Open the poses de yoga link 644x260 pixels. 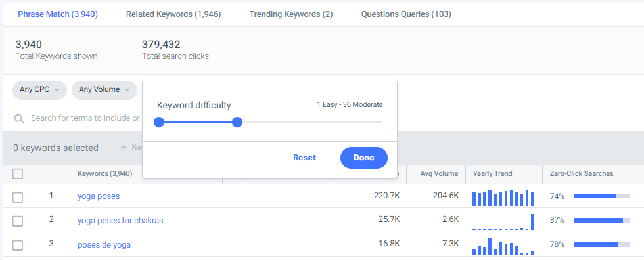pyautogui.click(x=104, y=246)
